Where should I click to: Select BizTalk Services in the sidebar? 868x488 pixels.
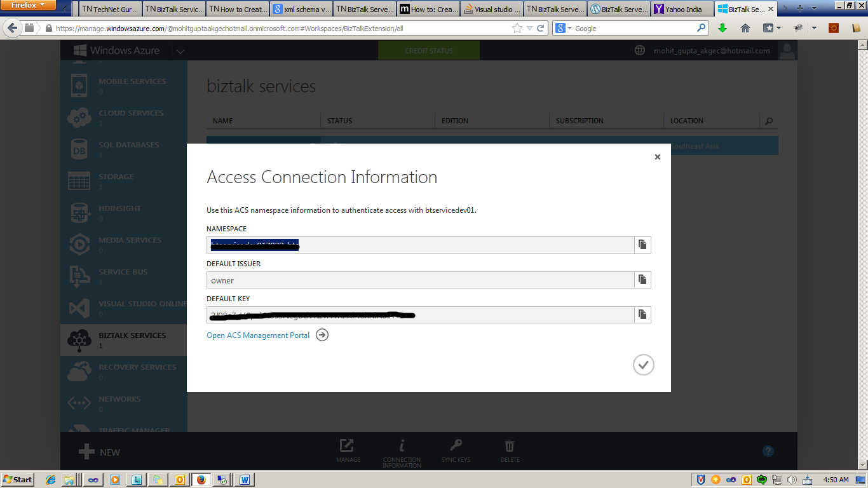tap(124, 340)
